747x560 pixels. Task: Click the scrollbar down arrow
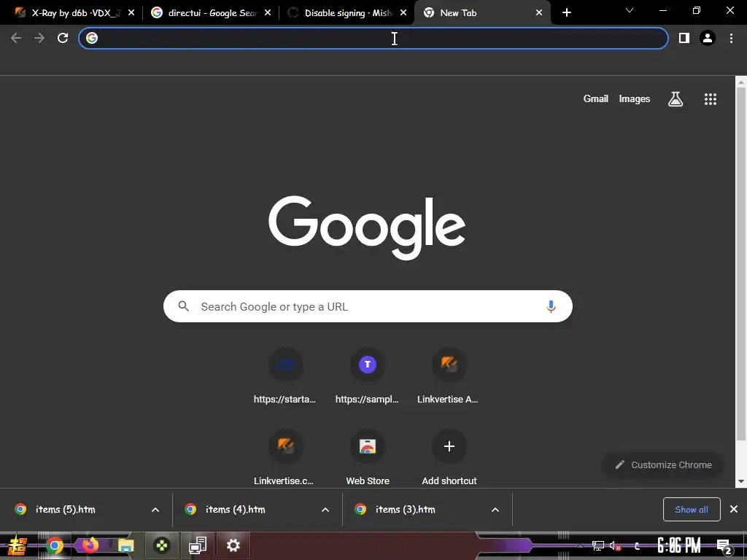[x=741, y=481]
